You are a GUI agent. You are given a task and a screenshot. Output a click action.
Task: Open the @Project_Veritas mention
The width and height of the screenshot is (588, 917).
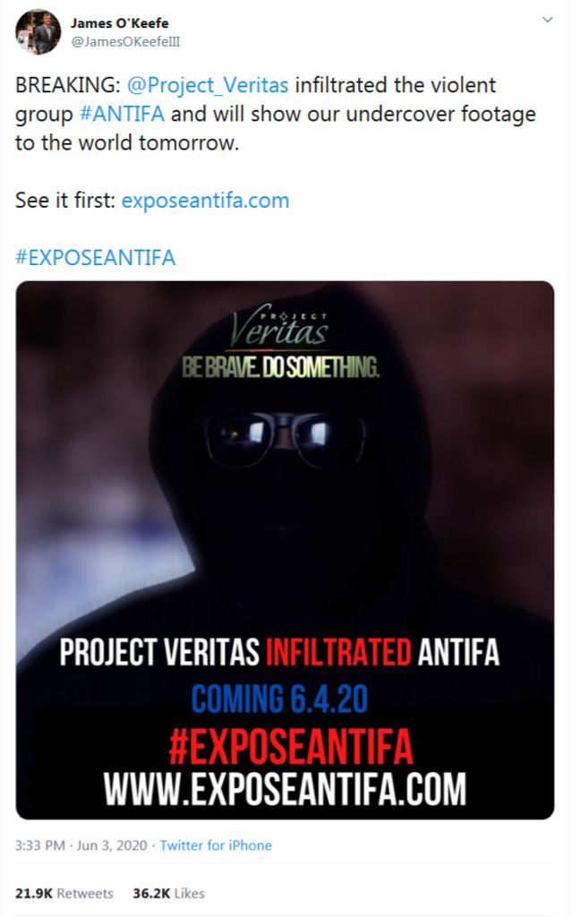pyautogui.click(x=208, y=85)
